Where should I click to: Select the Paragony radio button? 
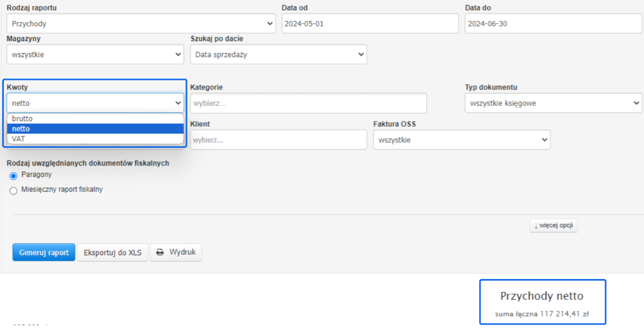[x=13, y=176]
